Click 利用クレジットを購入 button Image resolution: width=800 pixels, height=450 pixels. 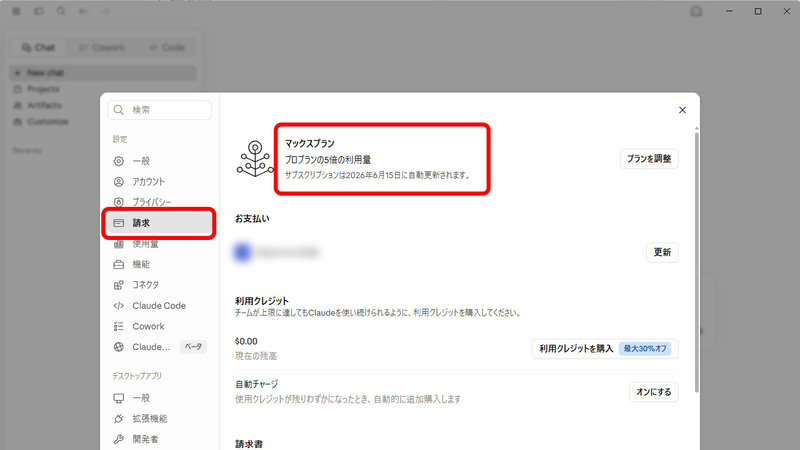605,348
